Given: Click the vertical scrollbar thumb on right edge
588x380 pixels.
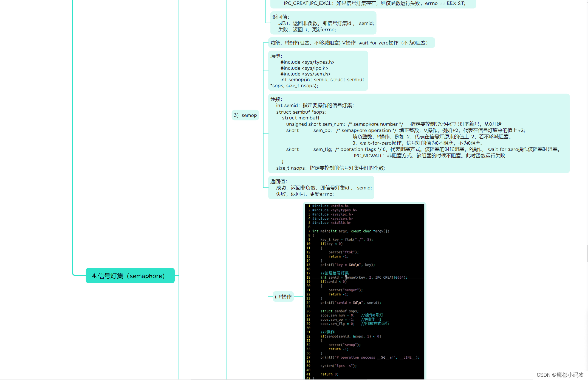Looking at the screenshot, I should click(587, 253).
